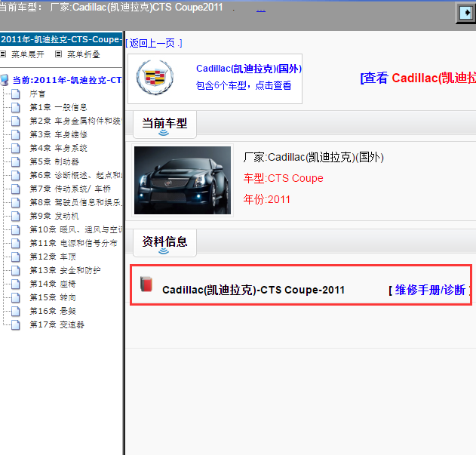Open 第8章 驾驶员信息和娱乐 chapter
This screenshot has width=476, height=455.
click(75, 202)
